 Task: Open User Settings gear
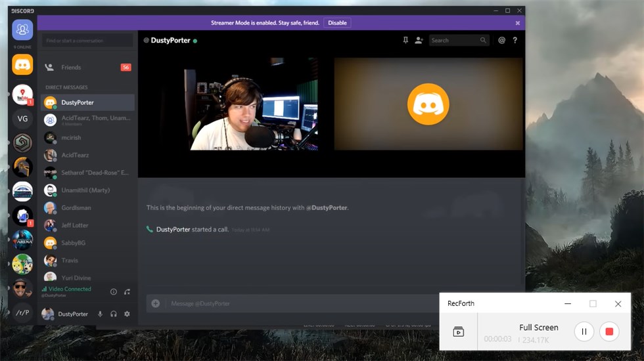click(127, 314)
